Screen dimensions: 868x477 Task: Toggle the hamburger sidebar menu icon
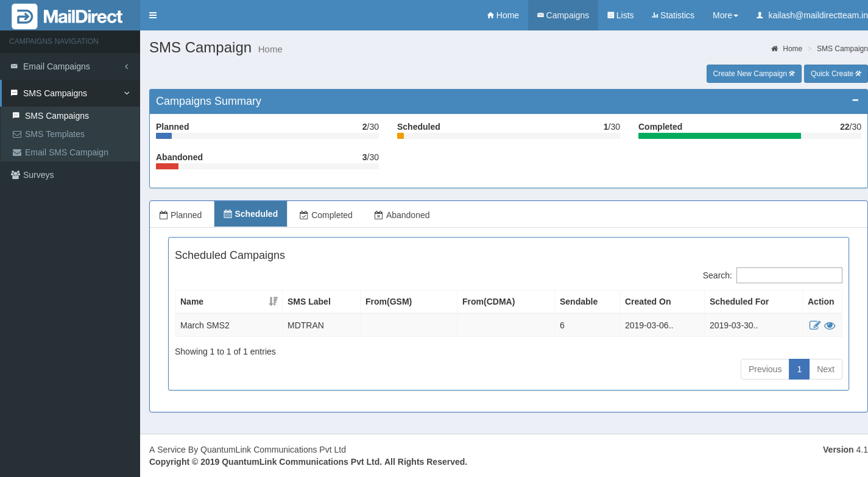point(153,15)
